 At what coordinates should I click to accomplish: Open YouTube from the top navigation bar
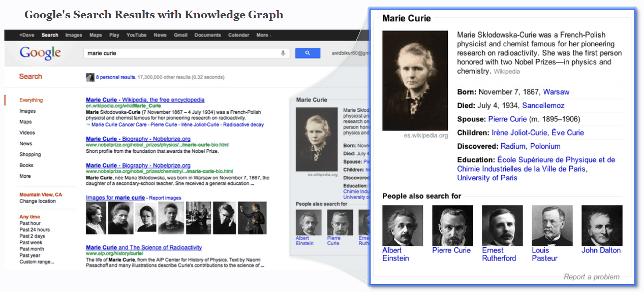[136, 35]
